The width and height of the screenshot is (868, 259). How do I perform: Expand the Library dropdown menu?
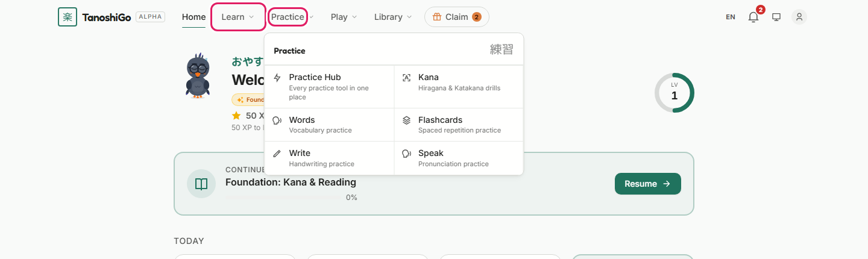click(x=393, y=17)
